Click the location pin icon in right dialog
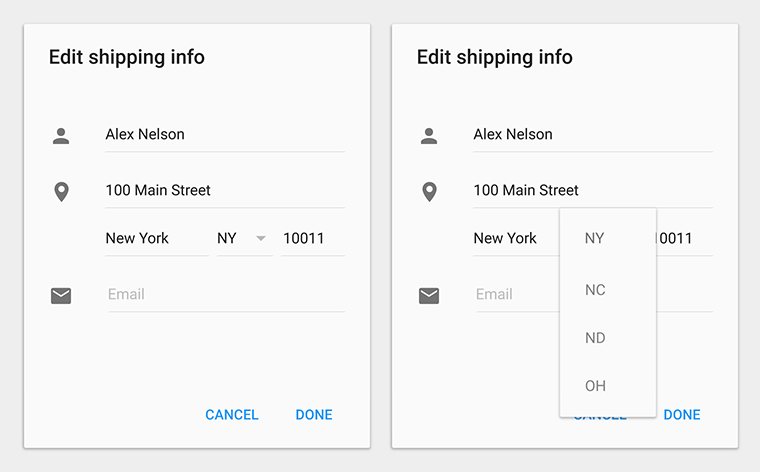 pyautogui.click(x=429, y=191)
